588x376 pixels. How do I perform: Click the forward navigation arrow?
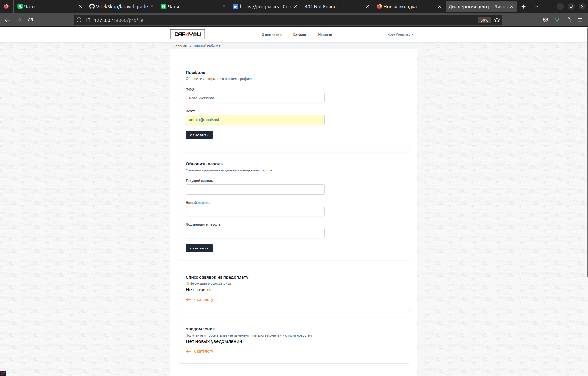point(19,20)
